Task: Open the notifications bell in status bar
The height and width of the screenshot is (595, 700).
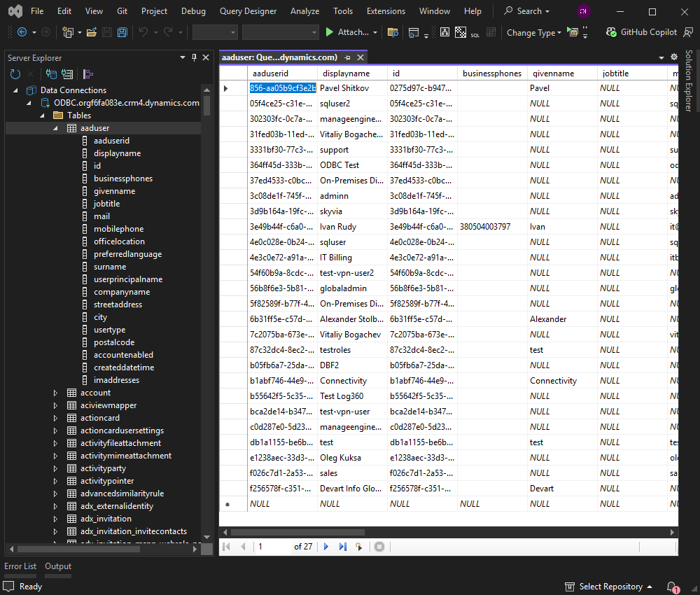Action: [671, 587]
